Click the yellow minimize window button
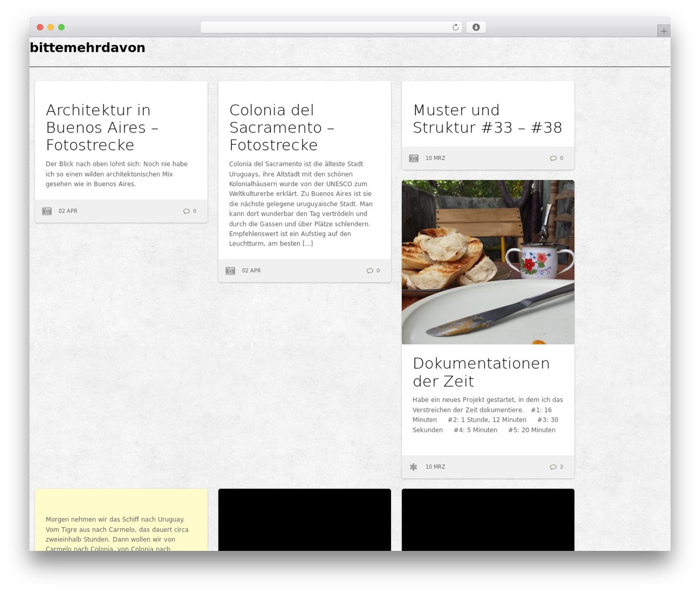The width and height of the screenshot is (700, 593). (50, 27)
